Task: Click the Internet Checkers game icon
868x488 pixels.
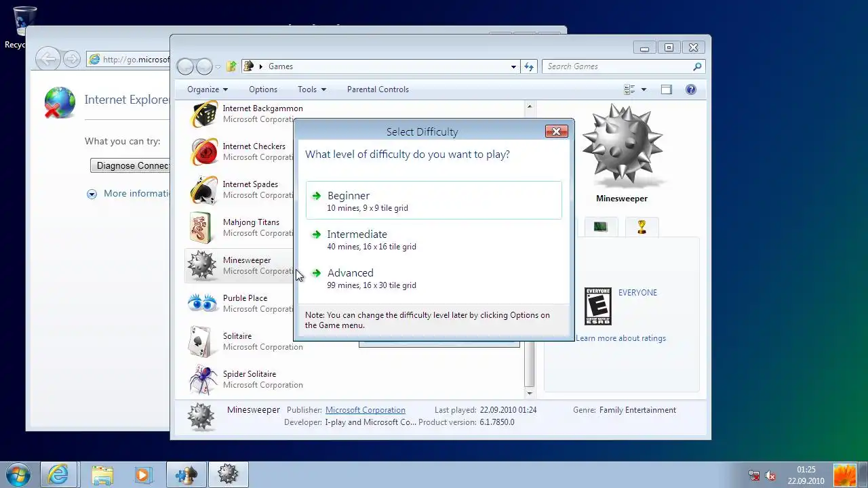Action: (203, 152)
